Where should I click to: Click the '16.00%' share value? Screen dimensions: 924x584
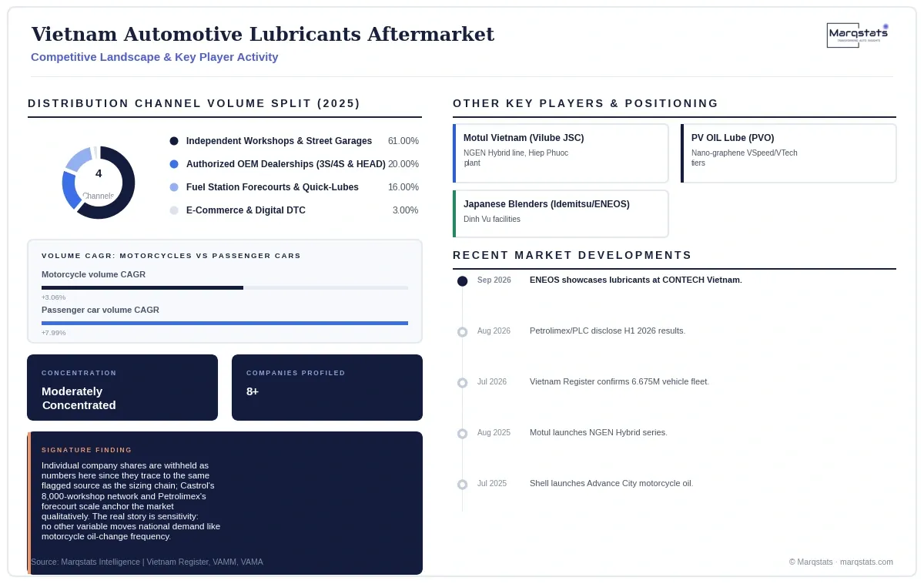pyautogui.click(x=403, y=187)
